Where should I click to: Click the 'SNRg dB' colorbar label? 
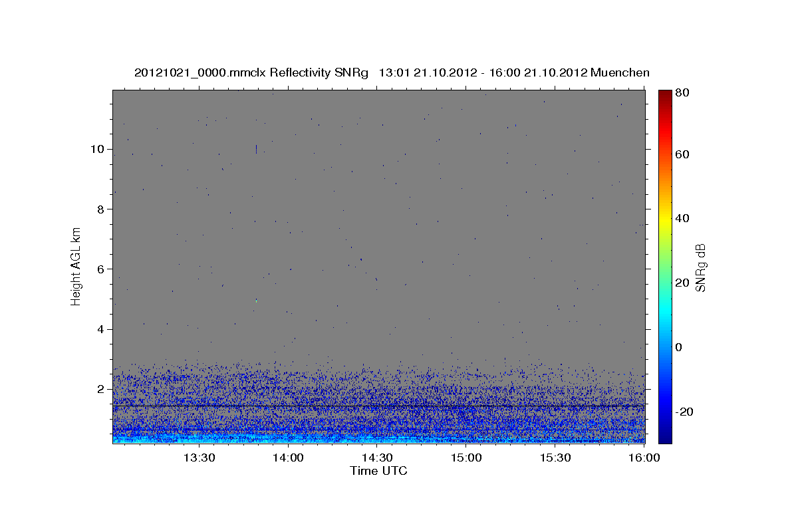pyautogui.click(x=700, y=267)
